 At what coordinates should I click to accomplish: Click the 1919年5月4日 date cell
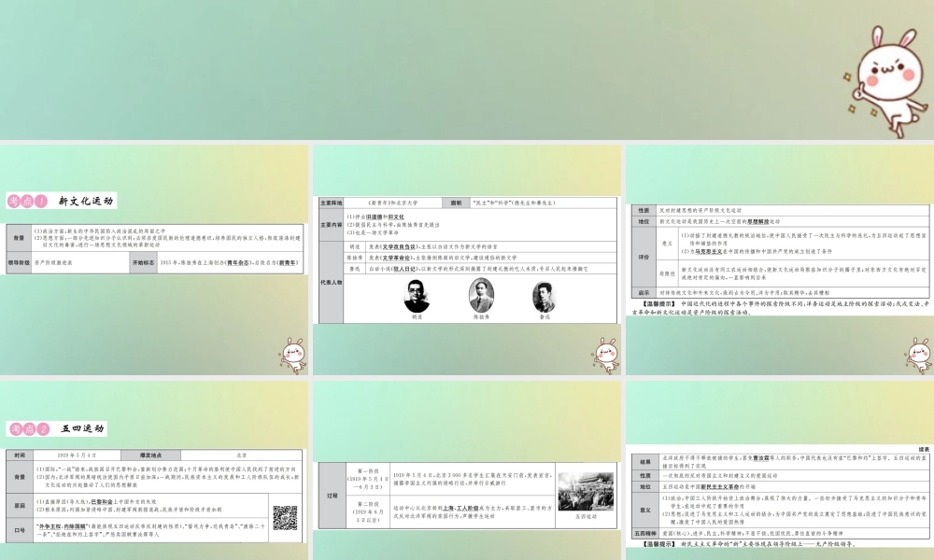coord(77,455)
